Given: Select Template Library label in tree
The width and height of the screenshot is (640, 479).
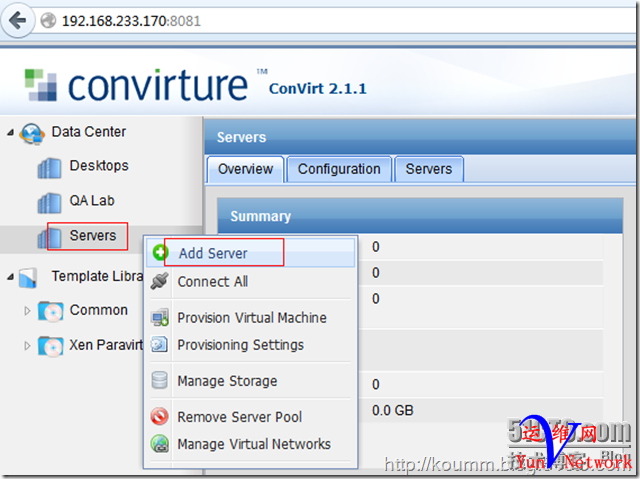Looking at the screenshot, I should coord(97,276).
